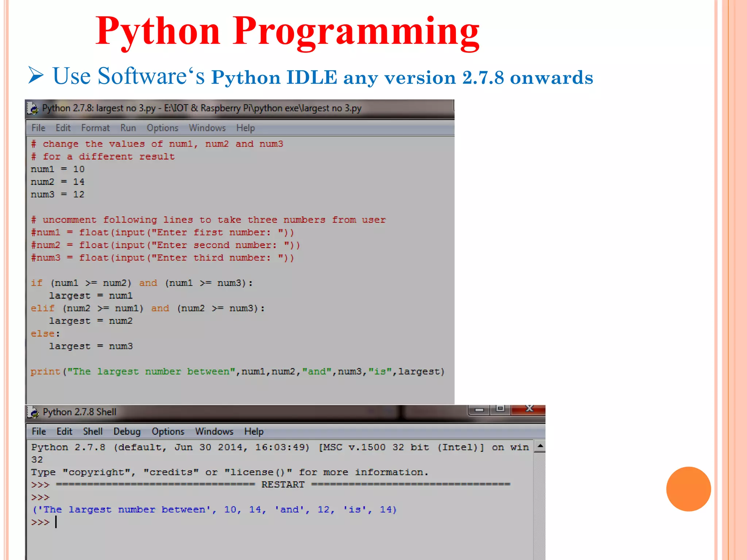Viewport: 747px width, 560px height.
Task: Click the editor title bar 'largest no 3.py'
Action: coord(202,108)
